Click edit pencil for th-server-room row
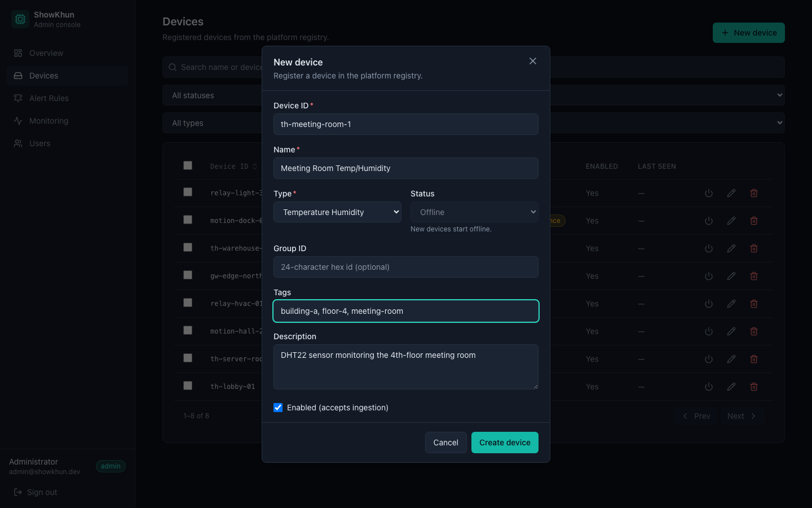This screenshot has width=812, height=508. tap(731, 359)
